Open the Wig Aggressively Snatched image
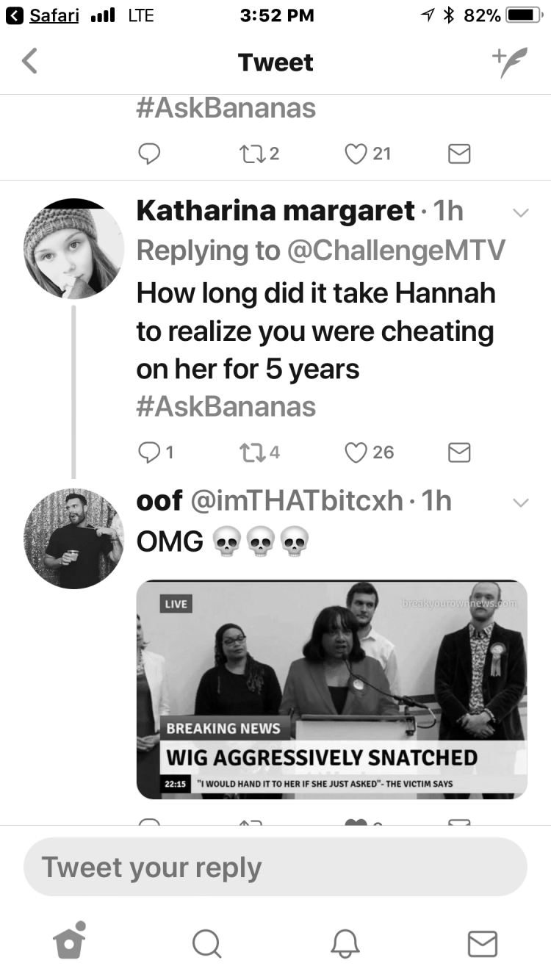This screenshot has height=980, width=551. click(x=332, y=690)
